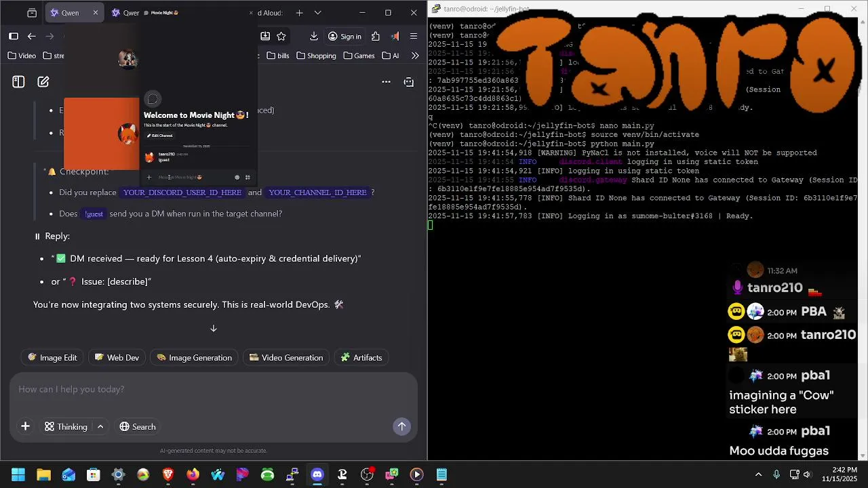Focus the 'How can I help you today?' field

(x=213, y=389)
